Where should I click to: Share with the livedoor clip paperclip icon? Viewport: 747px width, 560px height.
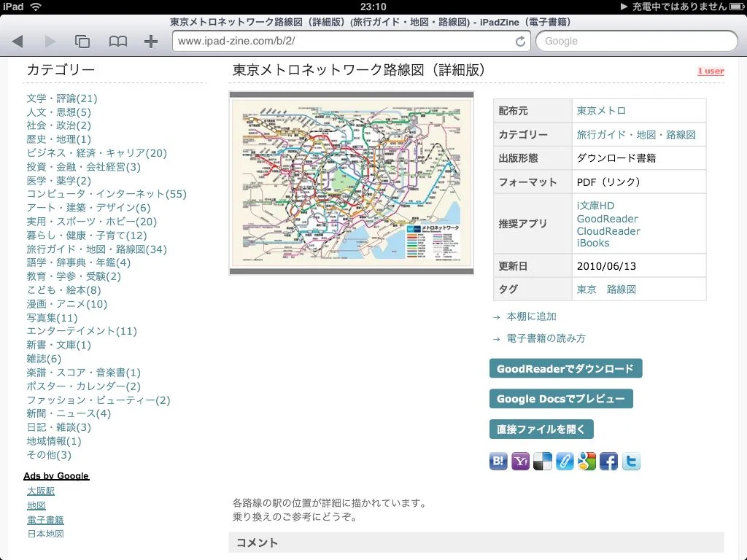pos(565,461)
